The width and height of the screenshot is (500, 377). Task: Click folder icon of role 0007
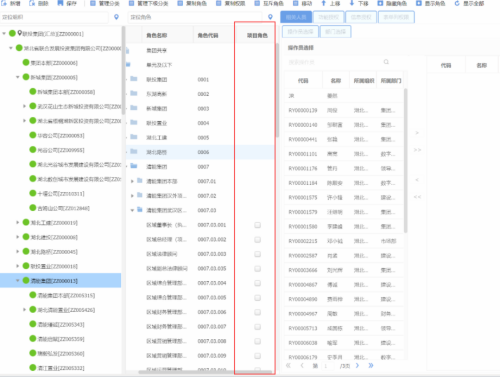point(134,166)
